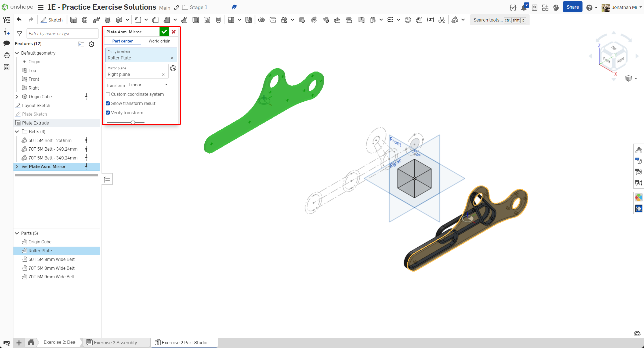Select the Boolean tool
This screenshot has height=348, width=644.
pos(261,20)
